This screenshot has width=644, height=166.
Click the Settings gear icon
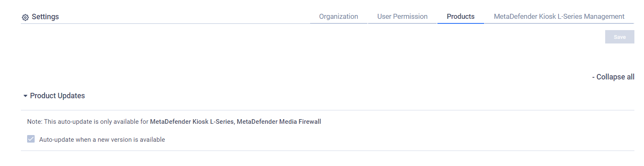point(25,17)
